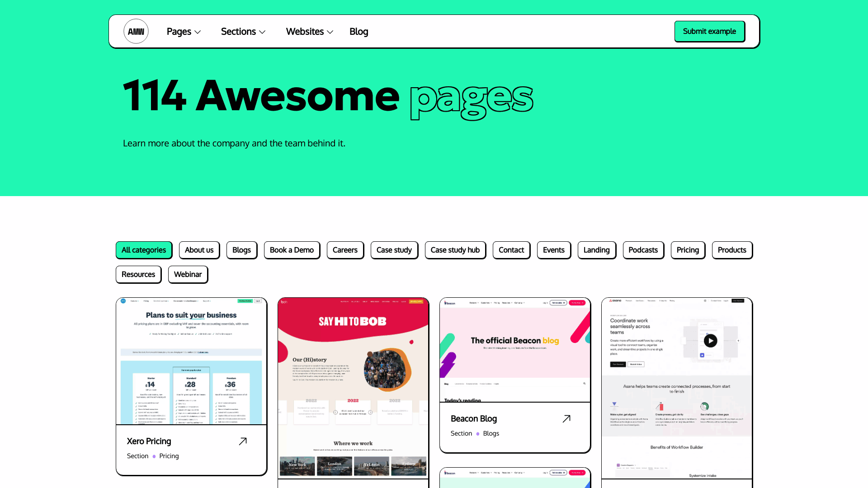Toggle the Webinar category filter

[188, 274]
